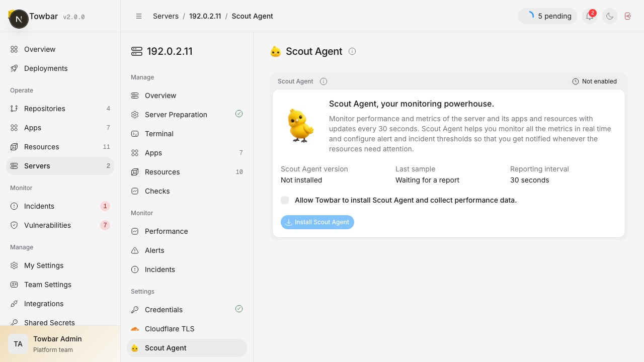Toggle dark mode moon icon
Screen dimensions: 644x362
point(609,16)
